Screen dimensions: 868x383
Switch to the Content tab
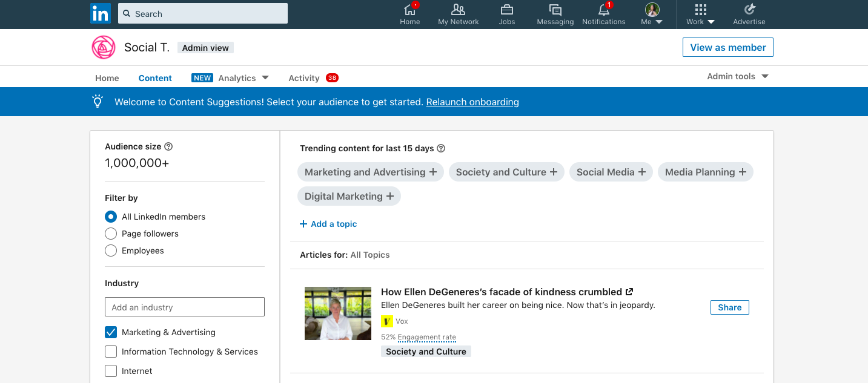[x=155, y=78]
